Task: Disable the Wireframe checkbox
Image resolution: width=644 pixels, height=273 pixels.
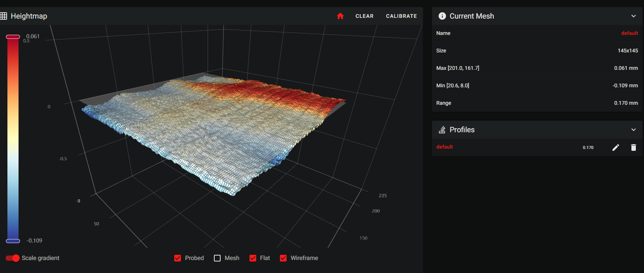Action: 283,258
